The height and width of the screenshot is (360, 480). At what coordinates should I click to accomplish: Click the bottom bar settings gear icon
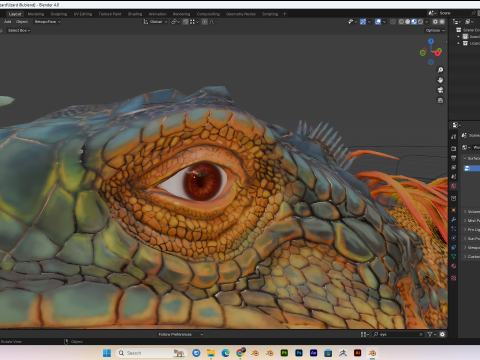click(442, 334)
